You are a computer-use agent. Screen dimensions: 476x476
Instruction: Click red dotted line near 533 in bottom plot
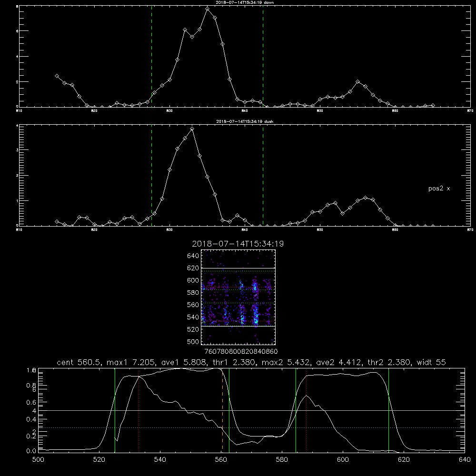139,410
